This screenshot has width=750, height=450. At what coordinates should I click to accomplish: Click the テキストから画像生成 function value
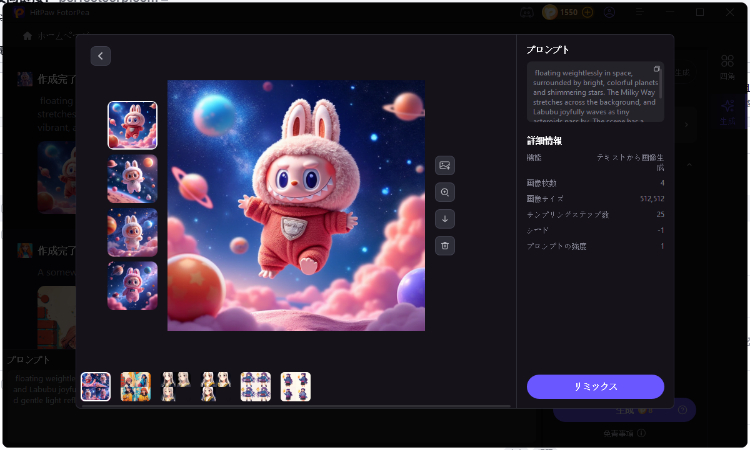click(x=630, y=162)
